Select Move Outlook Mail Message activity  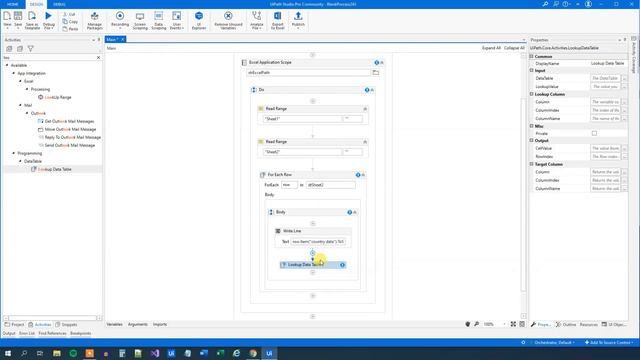click(67, 129)
